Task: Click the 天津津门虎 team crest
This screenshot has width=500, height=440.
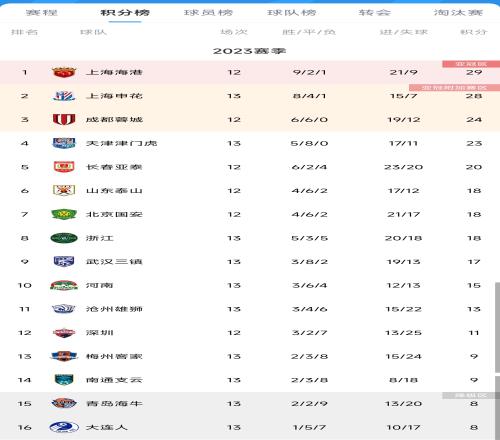Action: click(x=64, y=143)
